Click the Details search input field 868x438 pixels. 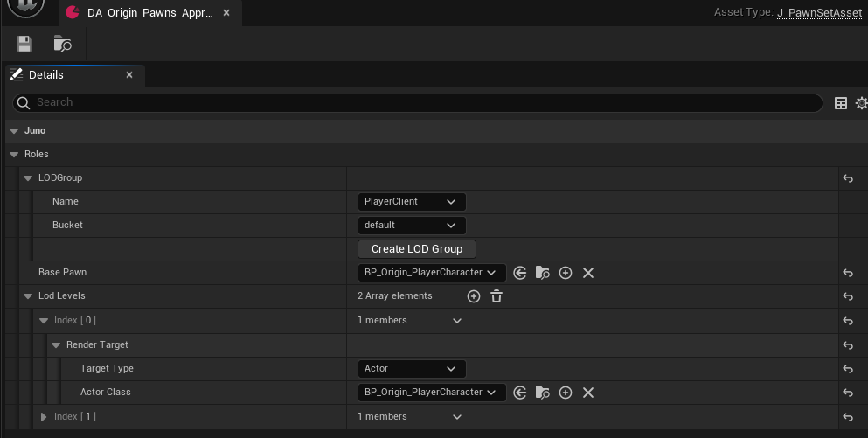[420, 103]
